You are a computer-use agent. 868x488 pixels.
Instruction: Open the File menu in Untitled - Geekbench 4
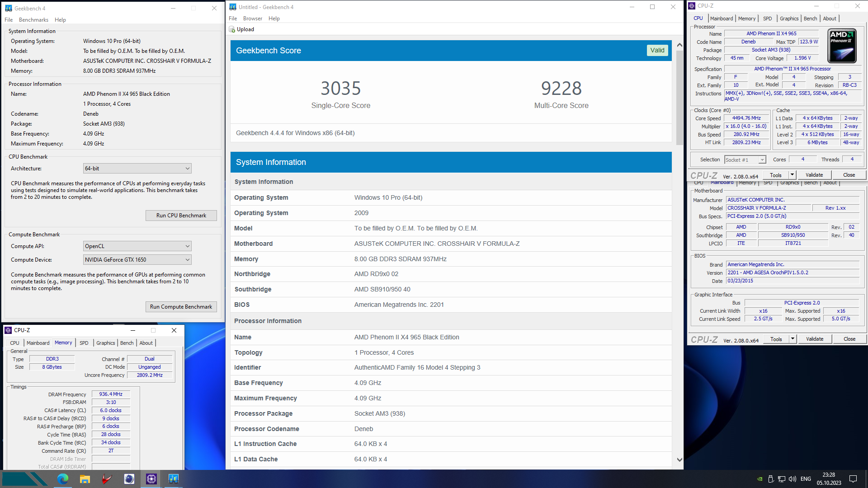click(x=233, y=19)
